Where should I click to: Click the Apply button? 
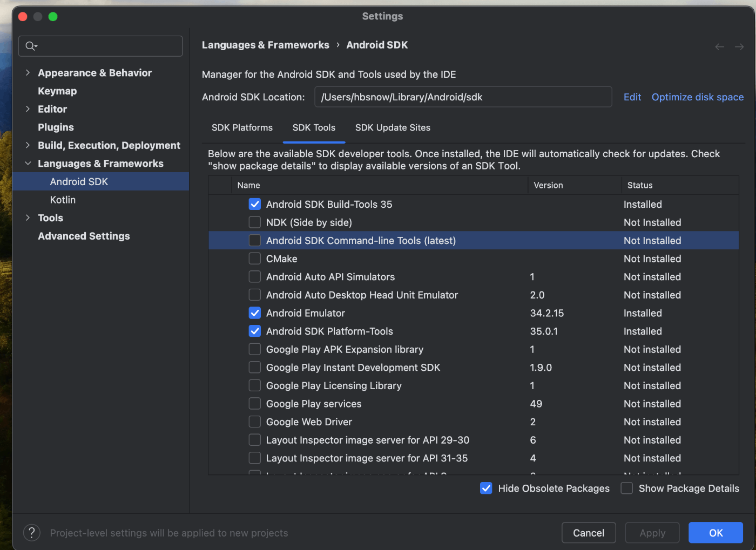click(652, 533)
